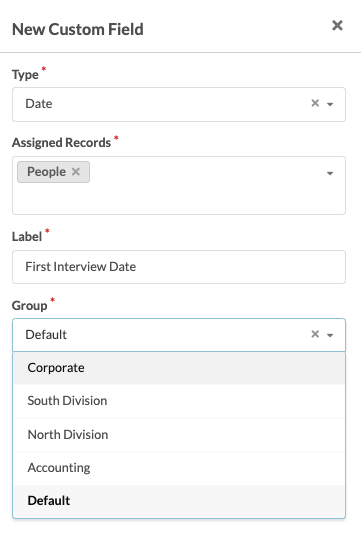Close the New Custom Field dialog
This screenshot has height=540, width=361.
point(337,25)
